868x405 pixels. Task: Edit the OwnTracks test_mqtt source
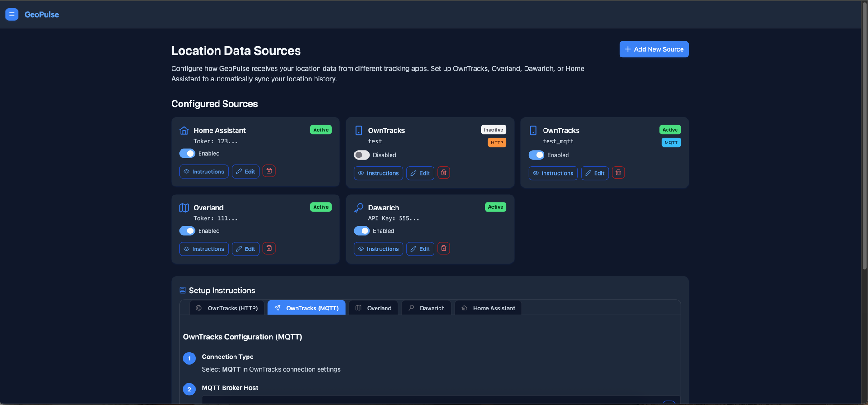tap(595, 173)
